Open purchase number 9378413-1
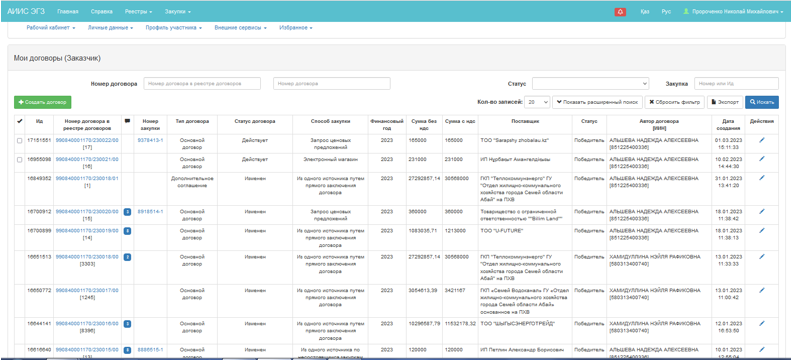 (150, 140)
